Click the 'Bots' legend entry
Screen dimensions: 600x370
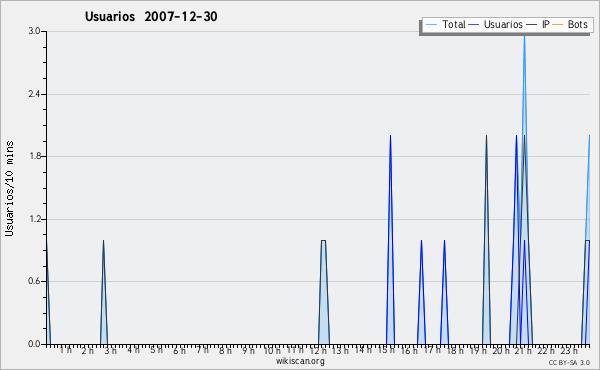point(570,24)
